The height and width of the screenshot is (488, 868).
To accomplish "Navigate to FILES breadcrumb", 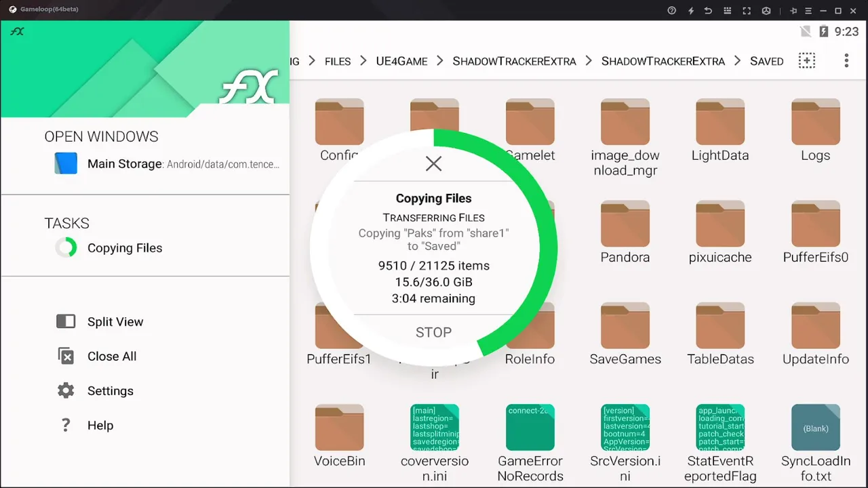I will click(338, 61).
